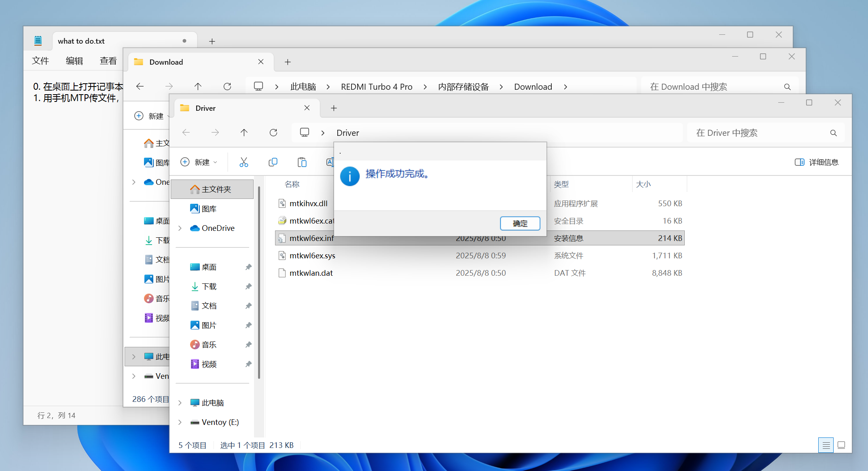868x471 pixels.
Task: Switch to the Download window tab
Action: [x=166, y=62]
